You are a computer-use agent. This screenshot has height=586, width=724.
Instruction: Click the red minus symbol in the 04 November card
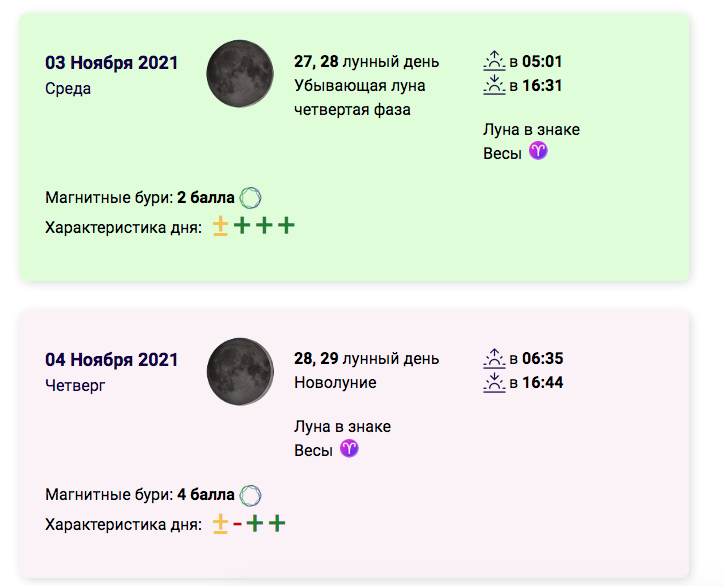[x=237, y=524]
